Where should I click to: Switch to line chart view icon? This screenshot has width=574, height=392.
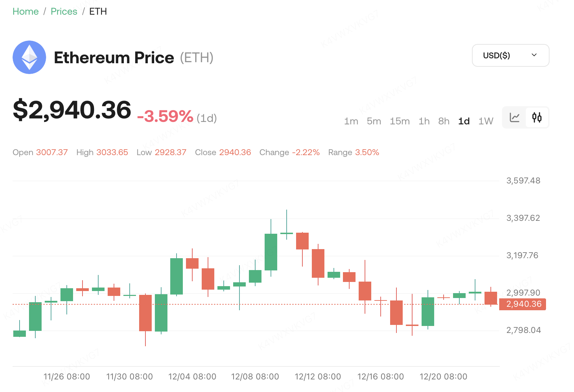[515, 117]
